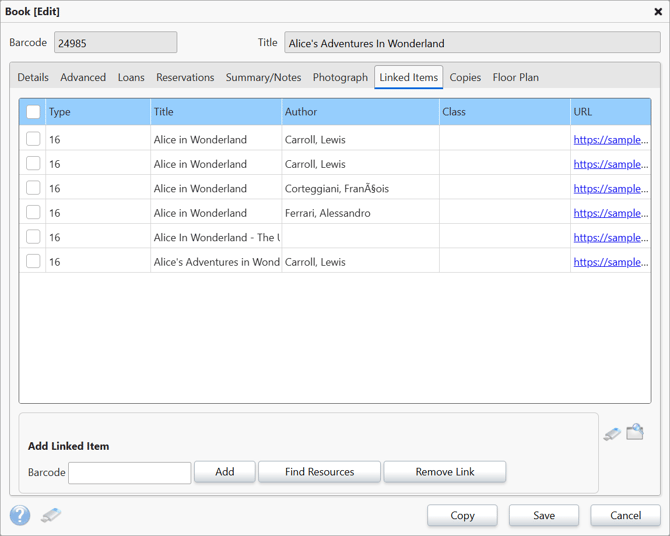670x536 pixels.
Task: Sort by the Author column header
Action: point(360,112)
